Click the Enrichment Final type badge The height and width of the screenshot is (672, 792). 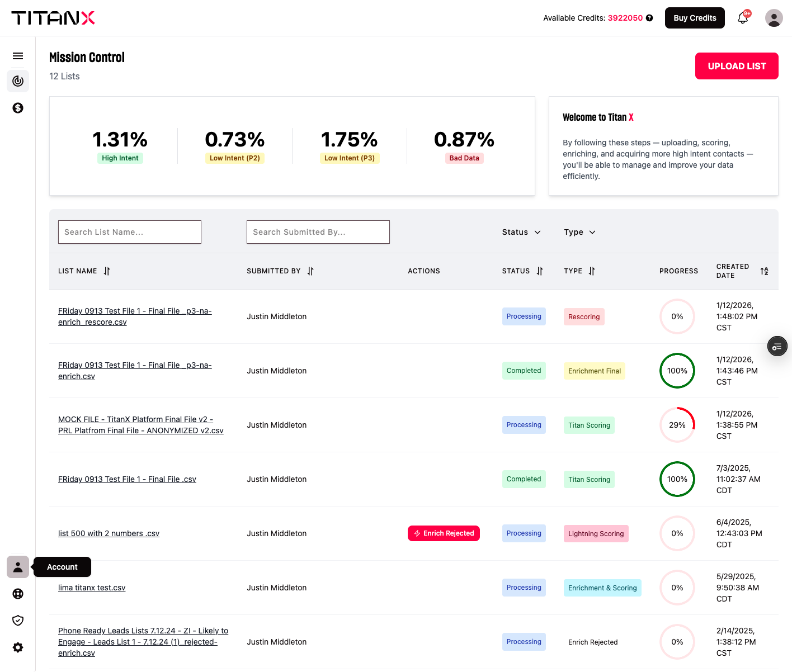pyautogui.click(x=595, y=371)
